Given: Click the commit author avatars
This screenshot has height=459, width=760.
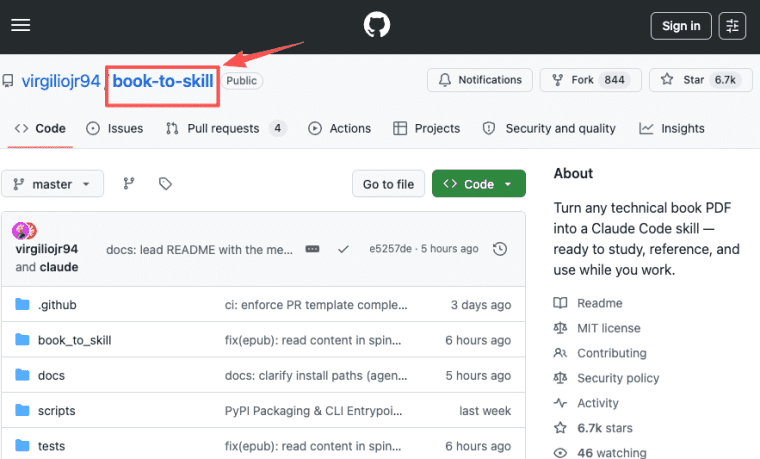Looking at the screenshot, I should tap(24, 231).
